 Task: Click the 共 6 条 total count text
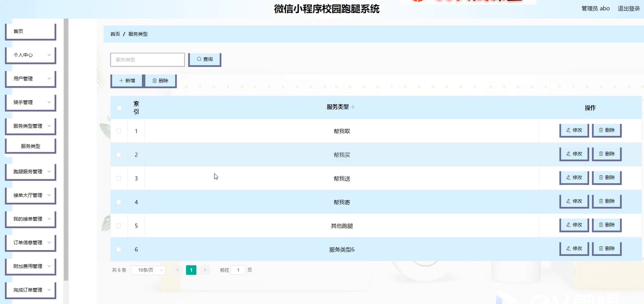click(x=119, y=270)
